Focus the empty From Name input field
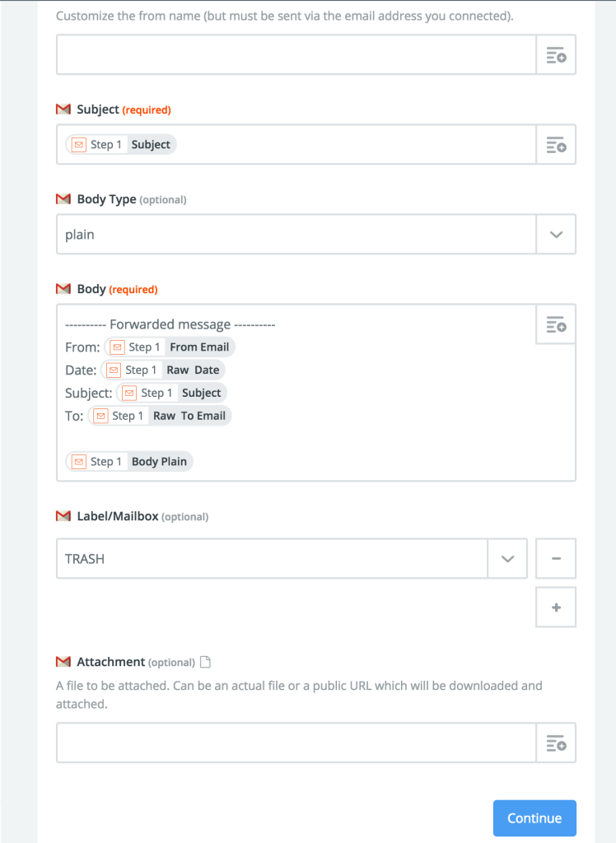Image resolution: width=616 pixels, height=843 pixels. click(296, 55)
